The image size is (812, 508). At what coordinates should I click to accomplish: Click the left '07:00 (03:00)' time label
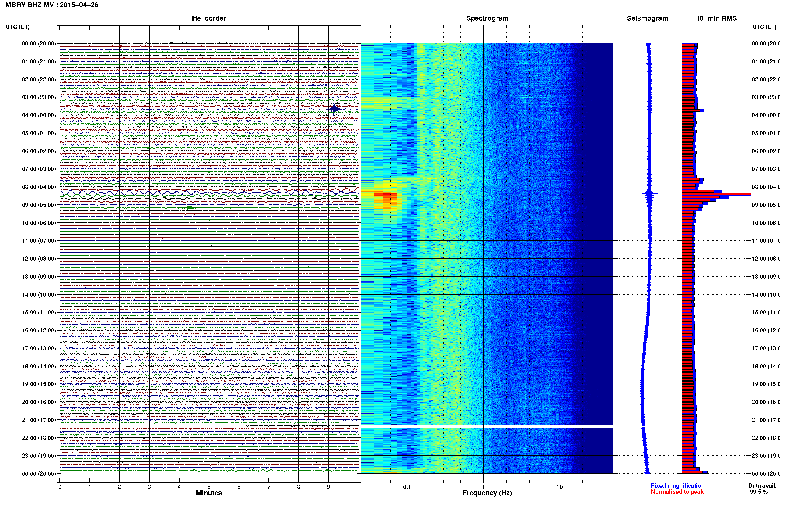tap(39, 169)
